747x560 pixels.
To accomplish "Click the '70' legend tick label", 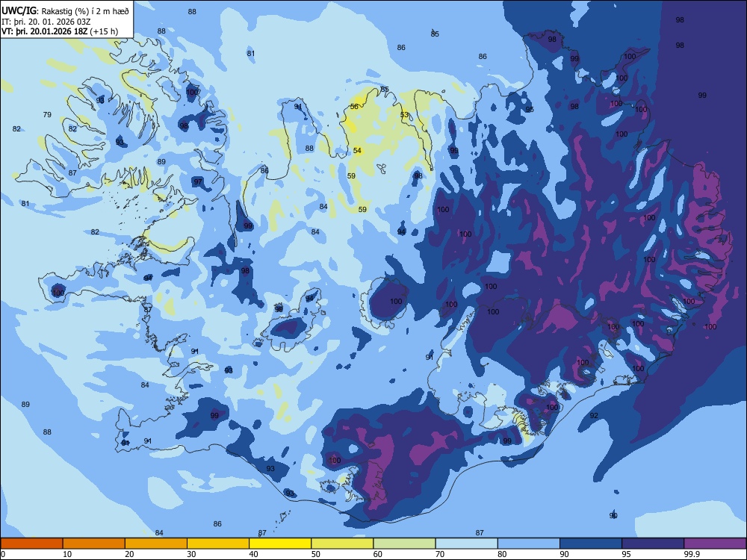I will click(x=440, y=554).
